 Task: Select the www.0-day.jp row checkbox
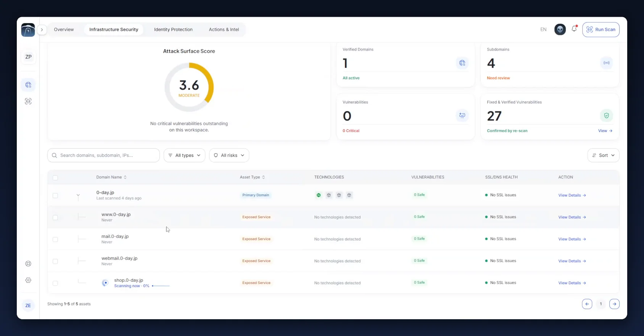pos(55,217)
